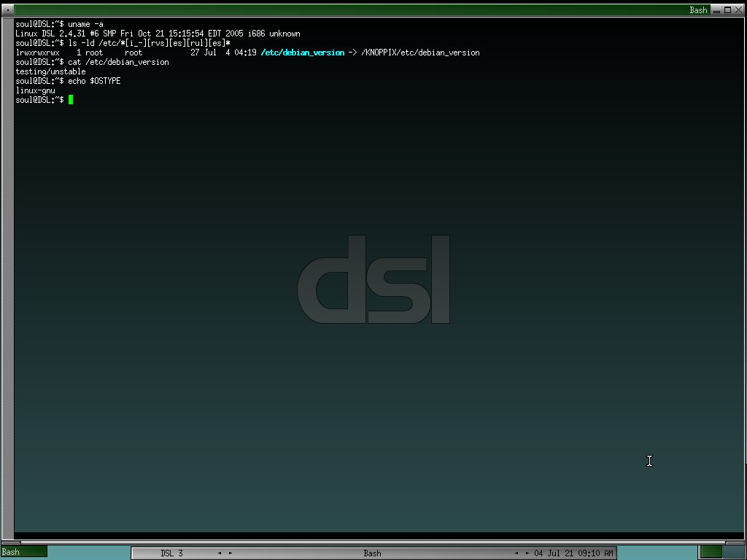
Task: Open the window menu button left of titlebar
Action: [7, 9]
